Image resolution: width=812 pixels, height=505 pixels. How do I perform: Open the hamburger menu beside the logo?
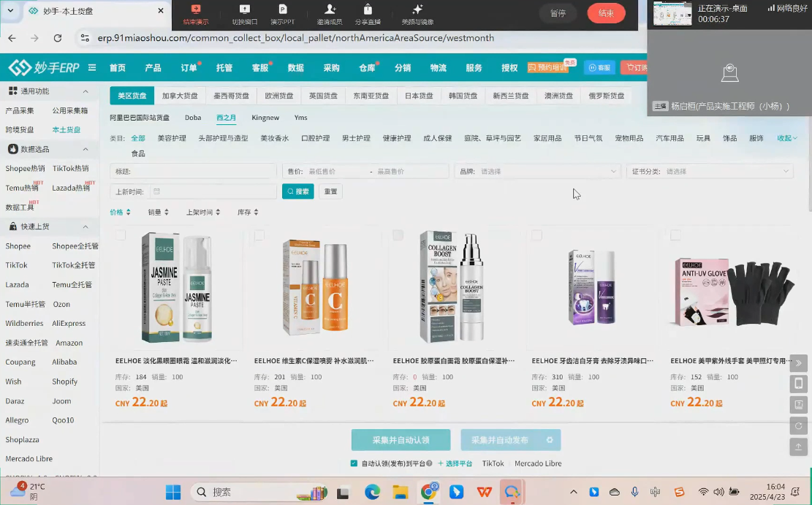[92, 67]
